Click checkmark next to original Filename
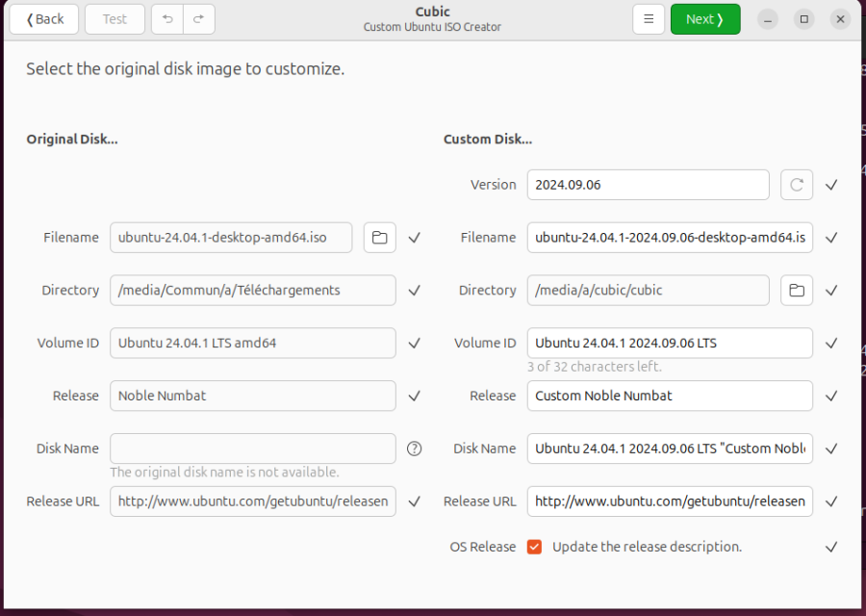The width and height of the screenshot is (866, 616). (414, 238)
